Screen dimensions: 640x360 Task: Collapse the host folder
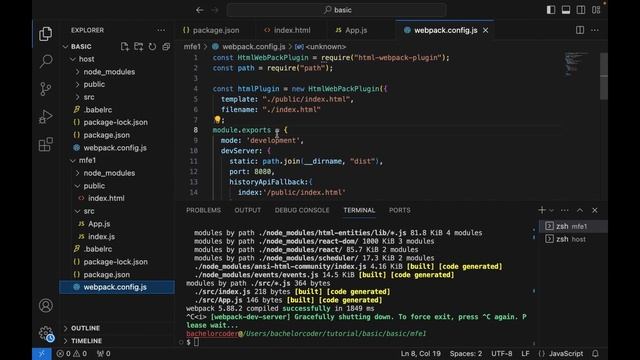pos(73,59)
